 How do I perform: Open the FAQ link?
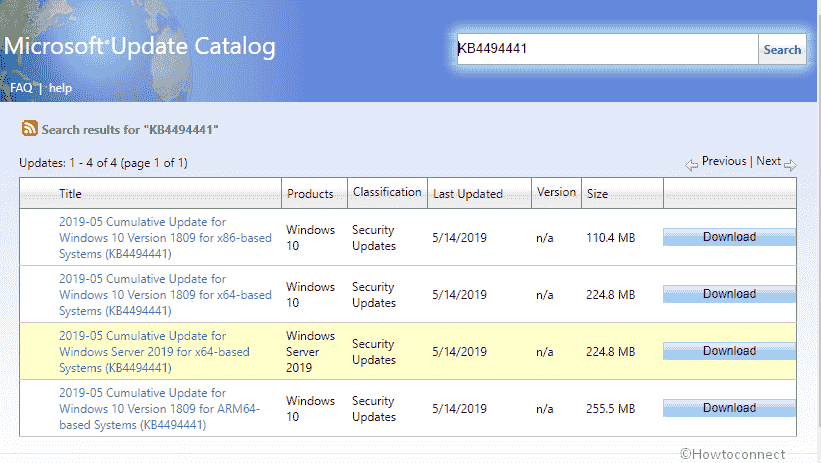tap(21, 88)
